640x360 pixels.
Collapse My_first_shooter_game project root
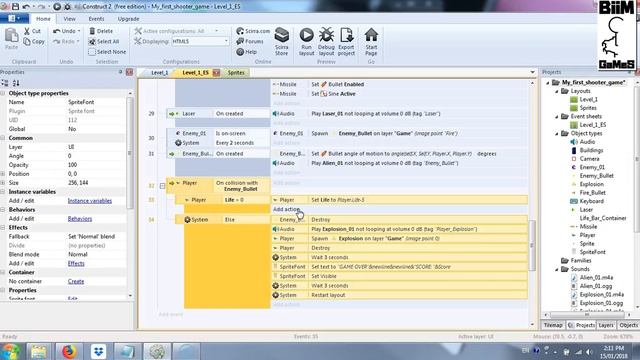click(548, 83)
